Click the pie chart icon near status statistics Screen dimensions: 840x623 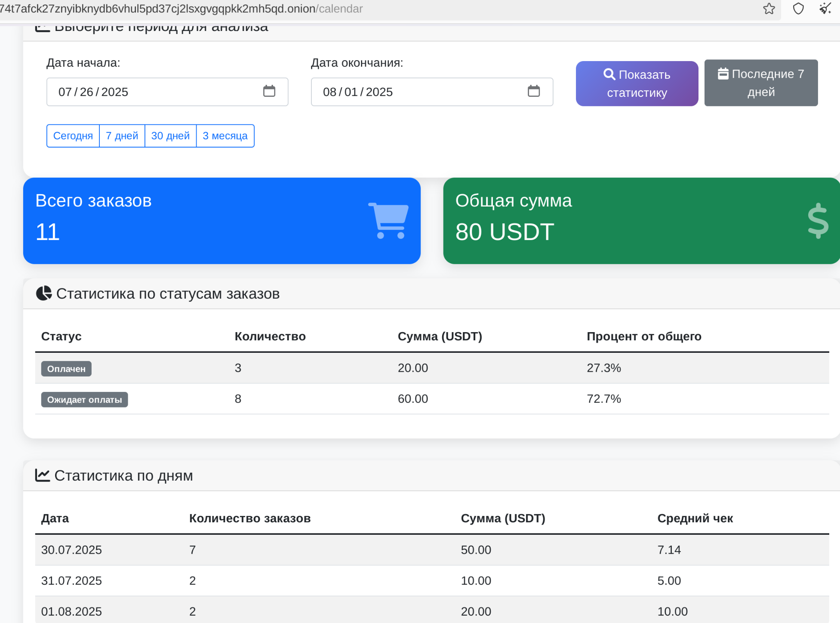[43, 293]
